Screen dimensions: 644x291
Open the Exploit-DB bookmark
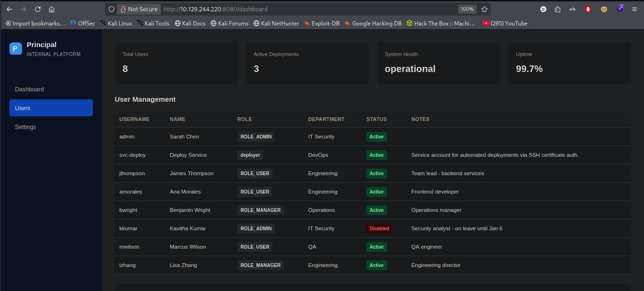point(322,23)
